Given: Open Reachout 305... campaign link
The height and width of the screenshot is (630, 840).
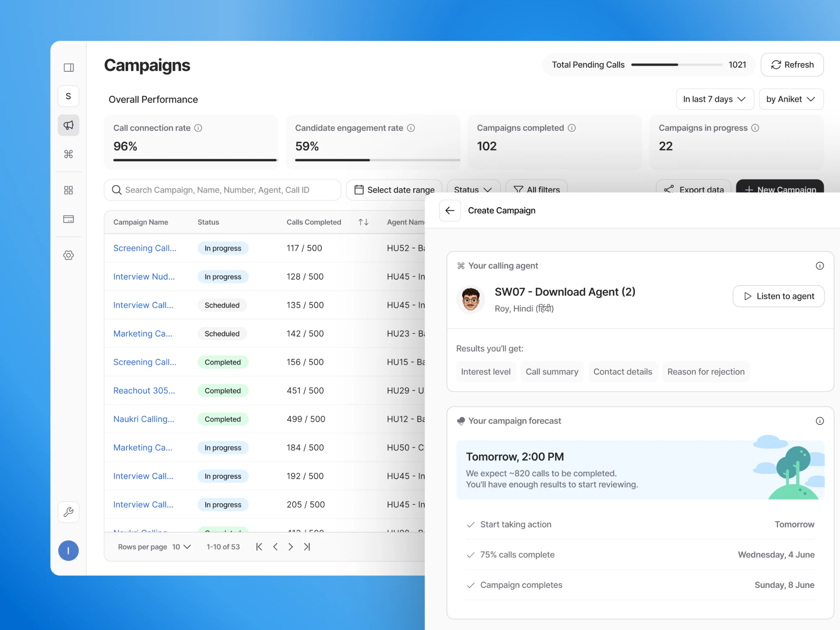Looking at the screenshot, I should pyautogui.click(x=144, y=391).
